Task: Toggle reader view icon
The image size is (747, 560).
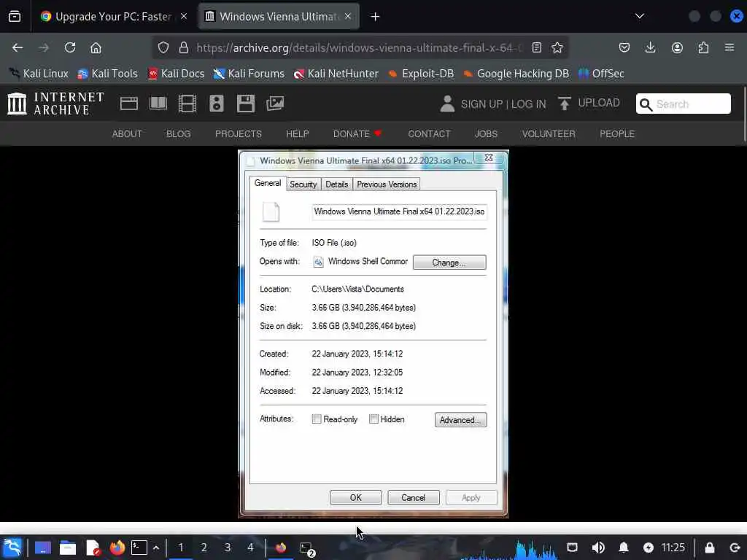Action: (x=537, y=47)
